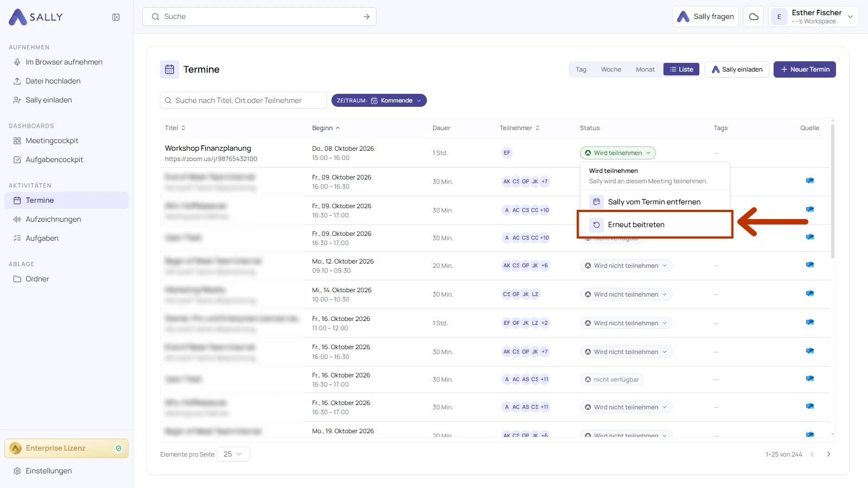Sort the list by Teilnehmer column

click(520, 129)
